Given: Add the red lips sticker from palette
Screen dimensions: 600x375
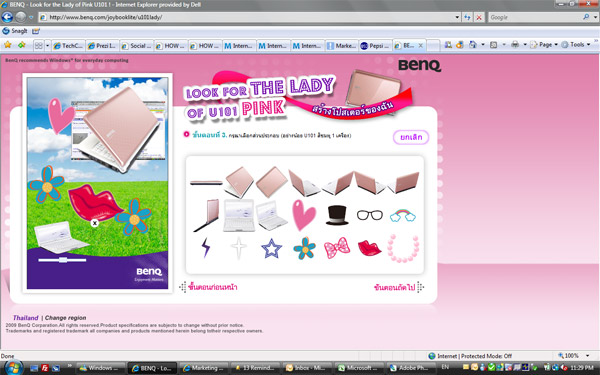Looking at the screenshot, I should [x=369, y=248].
